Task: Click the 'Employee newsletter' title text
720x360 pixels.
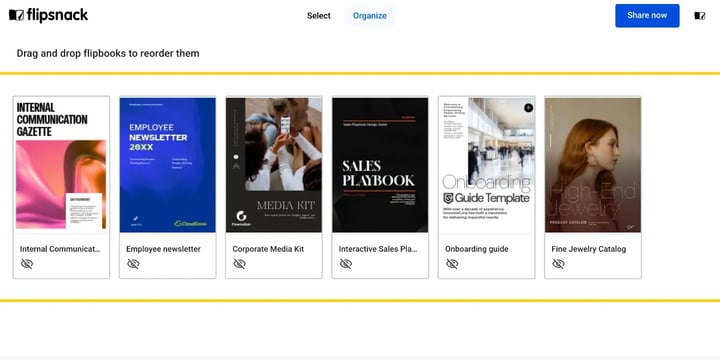Action: (163, 249)
